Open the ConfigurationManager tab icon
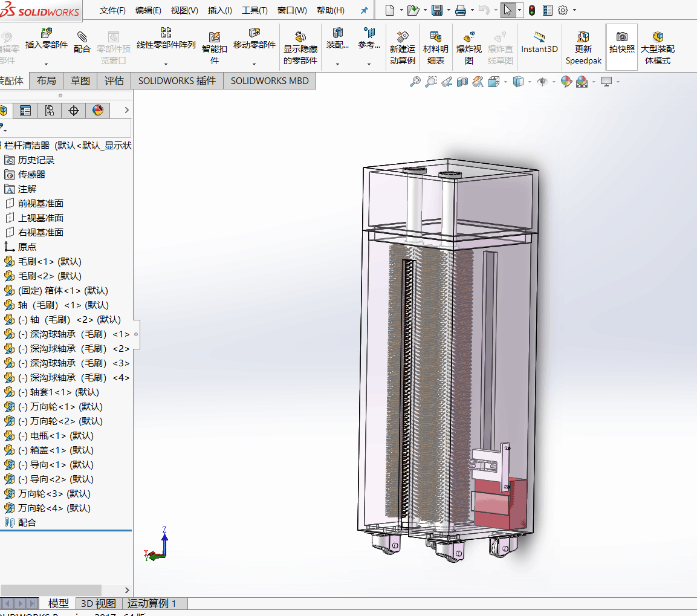This screenshot has height=616, width=697. [x=50, y=111]
